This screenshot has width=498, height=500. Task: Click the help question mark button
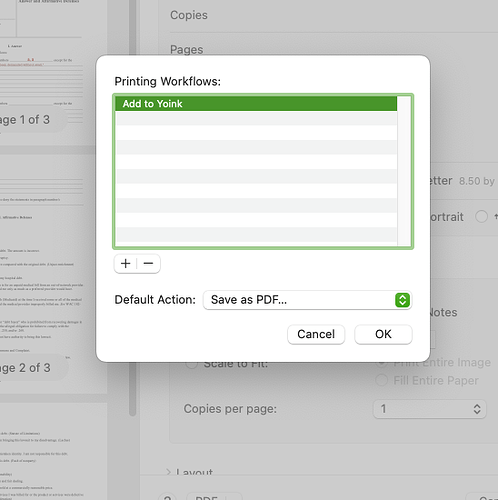click(167, 497)
